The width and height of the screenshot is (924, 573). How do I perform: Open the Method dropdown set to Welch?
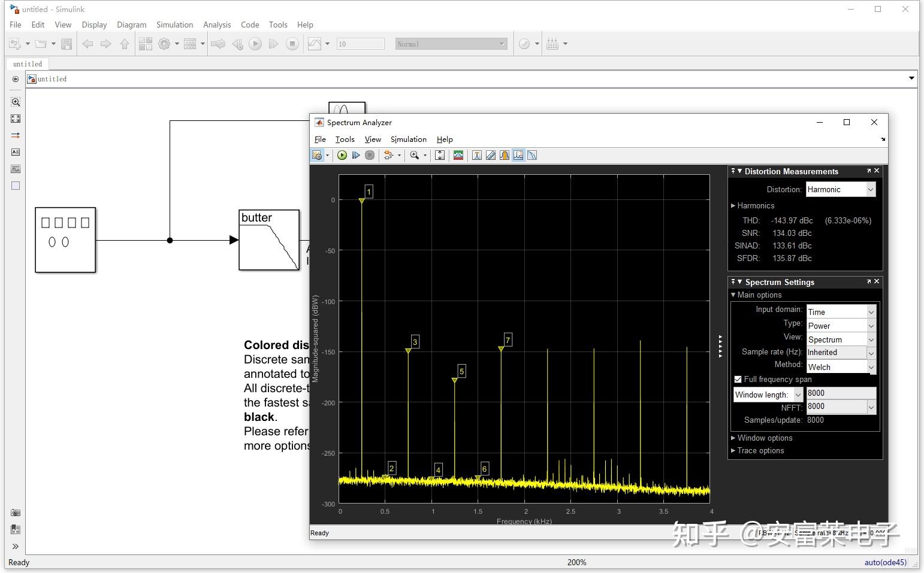pyautogui.click(x=870, y=366)
